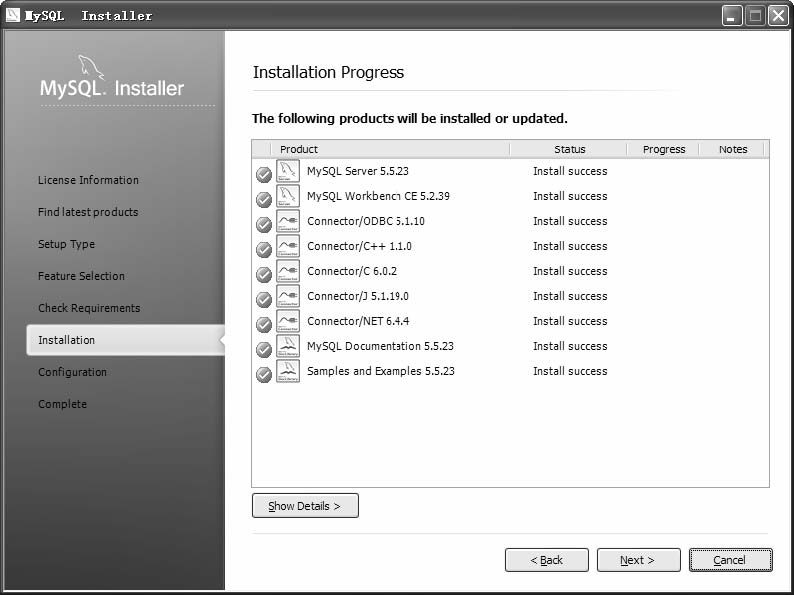Select the MySQL Server 5.5.23 row text

[x=358, y=171]
